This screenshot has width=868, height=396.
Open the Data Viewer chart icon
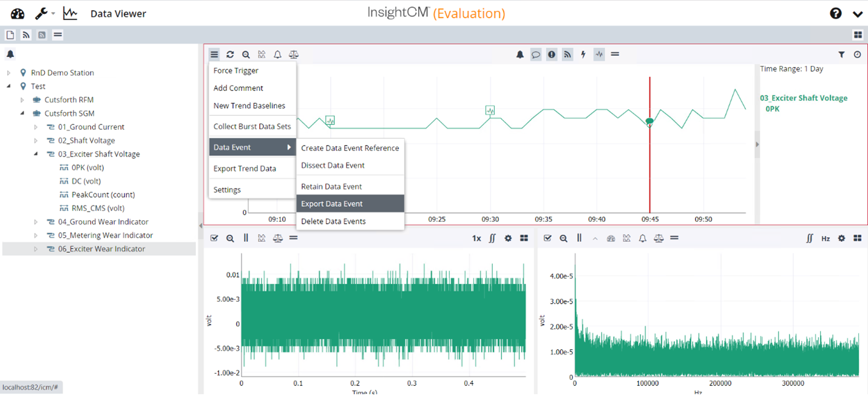click(70, 13)
